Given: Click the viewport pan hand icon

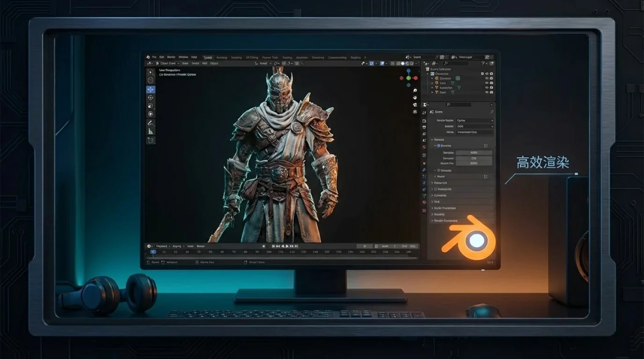Looking at the screenshot, I should click(415, 97).
